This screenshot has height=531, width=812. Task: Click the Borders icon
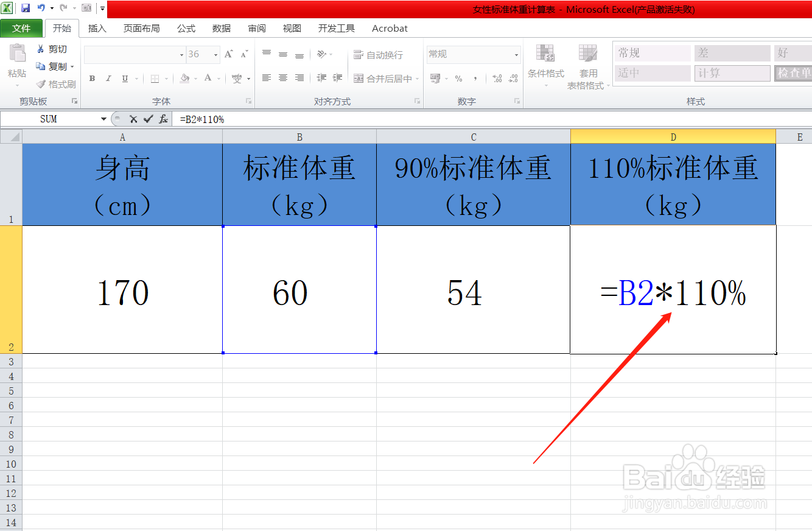(155, 79)
